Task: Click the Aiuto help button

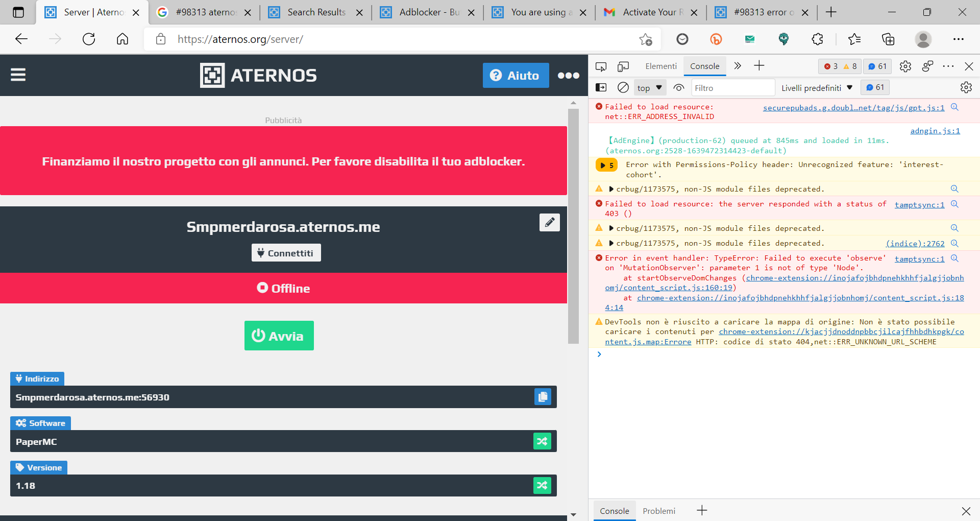Action: coord(516,76)
